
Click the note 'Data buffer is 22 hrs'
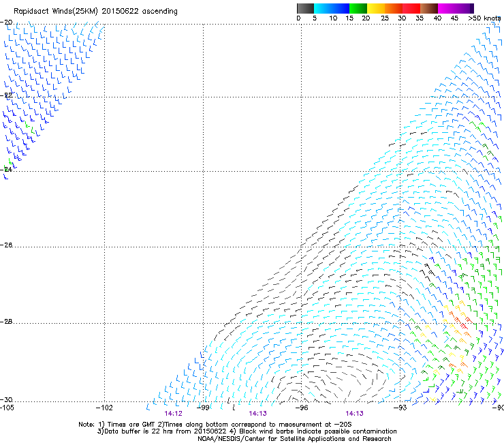click(139, 431)
